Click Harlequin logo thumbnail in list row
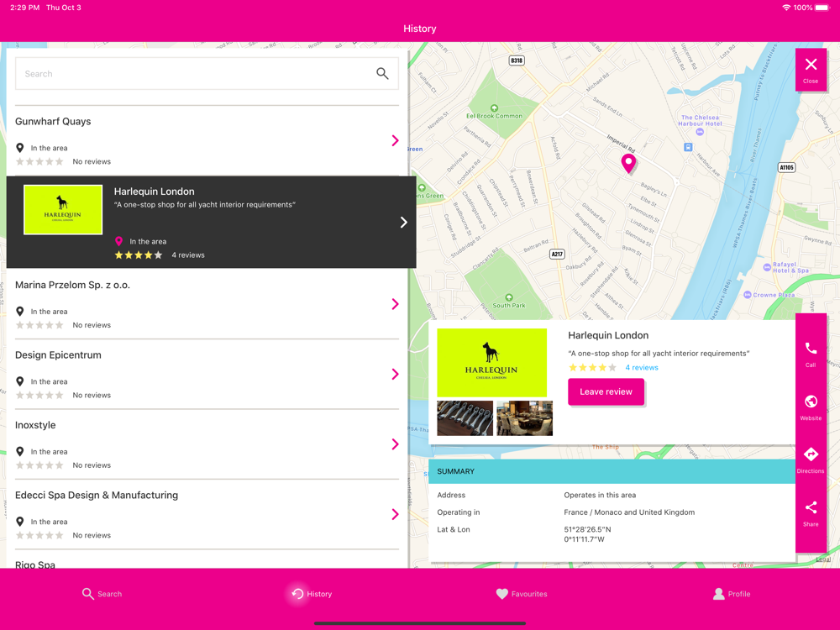The height and width of the screenshot is (630, 840). click(63, 209)
